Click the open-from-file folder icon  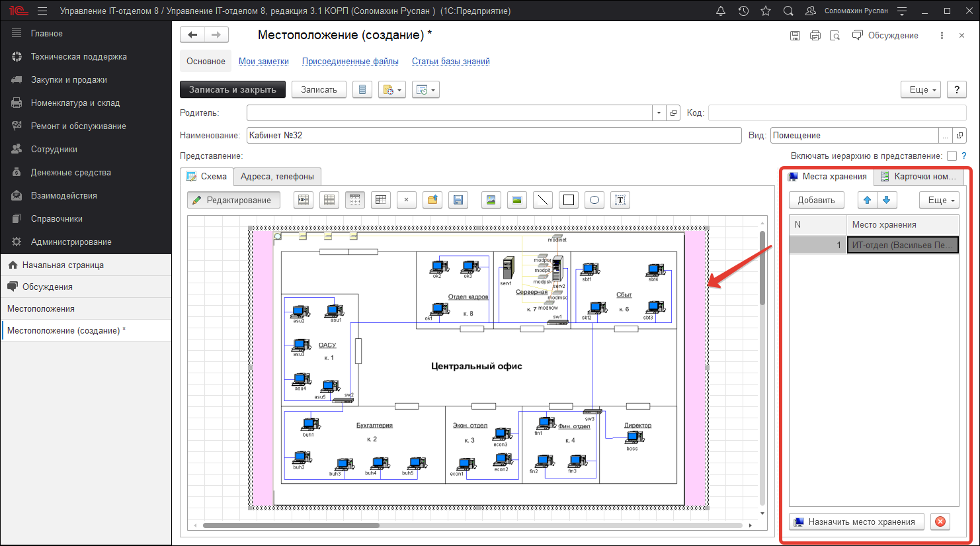pyautogui.click(x=432, y=201)
